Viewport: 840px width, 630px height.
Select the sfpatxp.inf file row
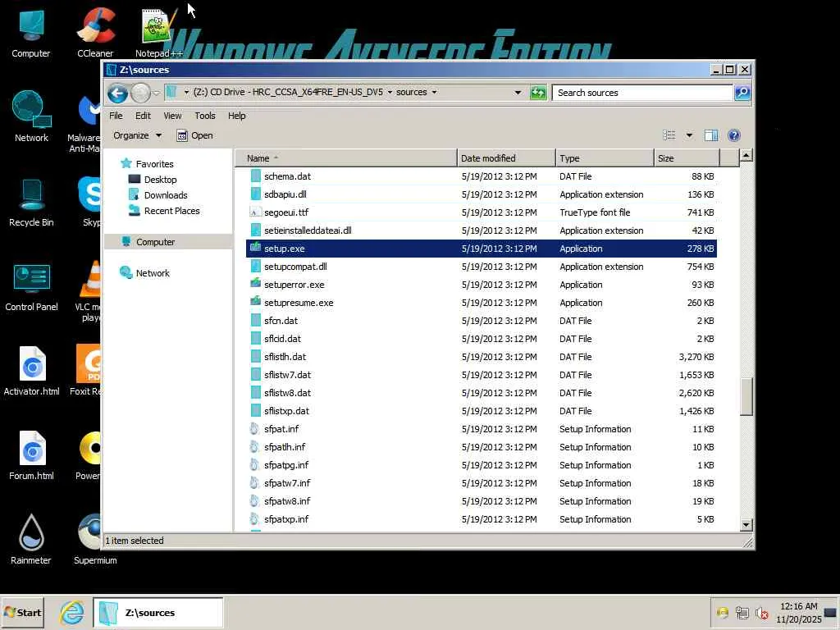pos(481,519)
